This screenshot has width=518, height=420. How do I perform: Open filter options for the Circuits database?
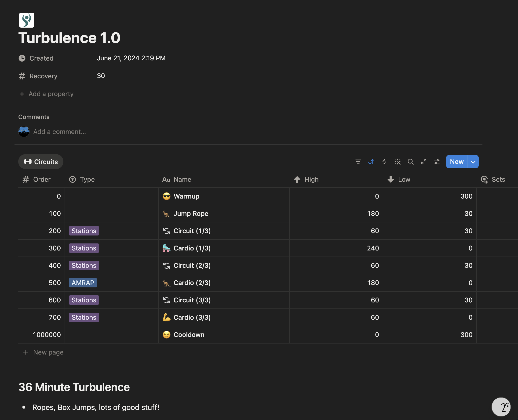(358, 162)
